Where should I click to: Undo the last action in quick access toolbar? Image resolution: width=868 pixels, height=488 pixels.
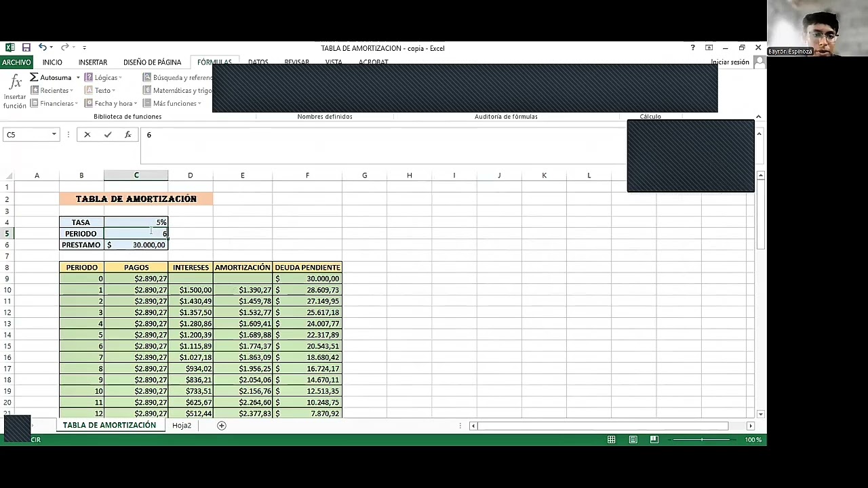point(42,47)
